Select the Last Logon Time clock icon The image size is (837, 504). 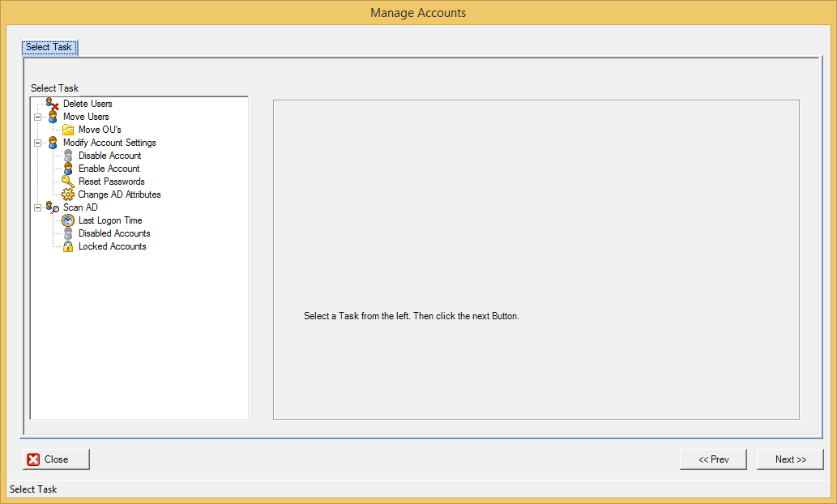[68, 220]
